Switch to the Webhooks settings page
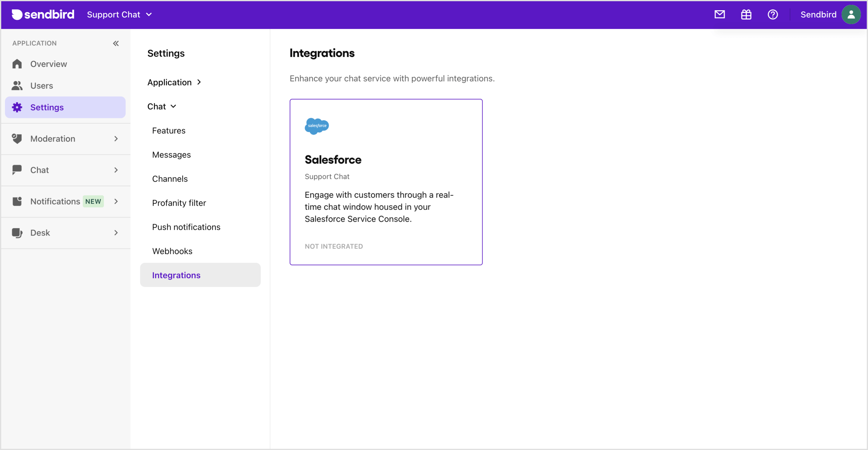The image size is (868, 450). (x=172, y=251)
